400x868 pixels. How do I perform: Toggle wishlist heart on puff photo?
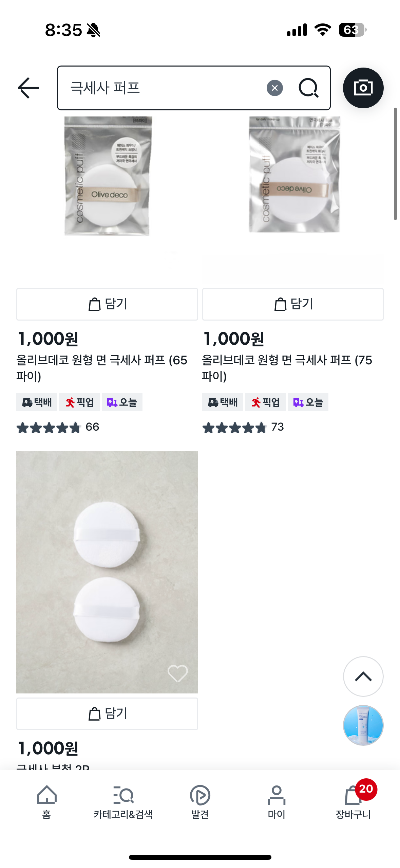[x=177, y=673]
